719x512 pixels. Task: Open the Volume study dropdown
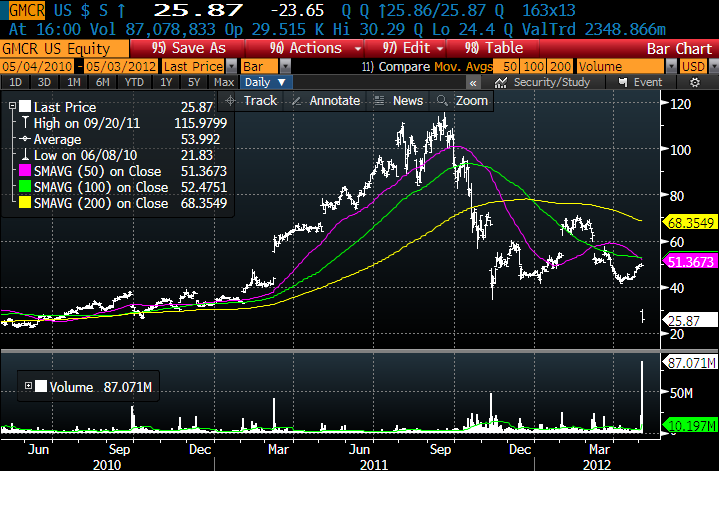pos(671,66)
